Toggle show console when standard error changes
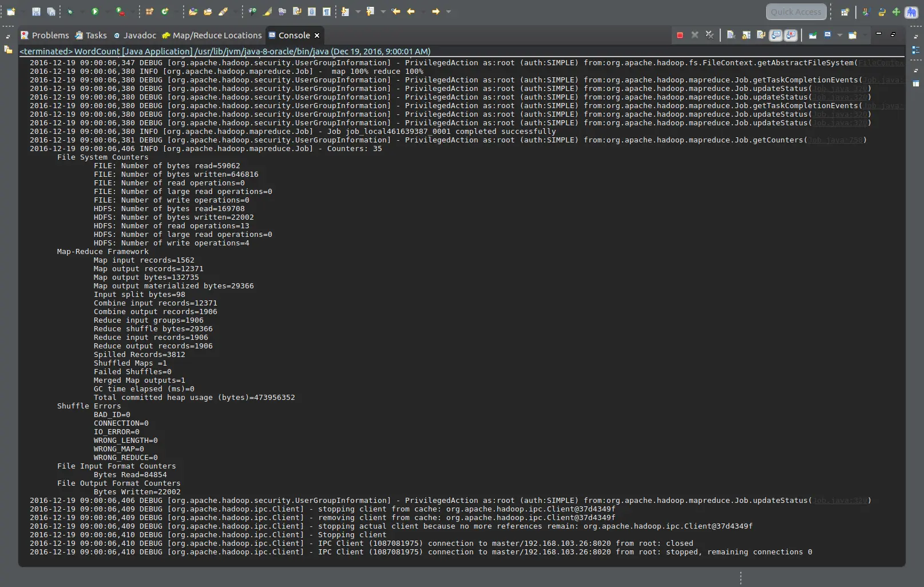Image resolution: width=924 pixels, height=587 pixels. [x=791, y=35]
